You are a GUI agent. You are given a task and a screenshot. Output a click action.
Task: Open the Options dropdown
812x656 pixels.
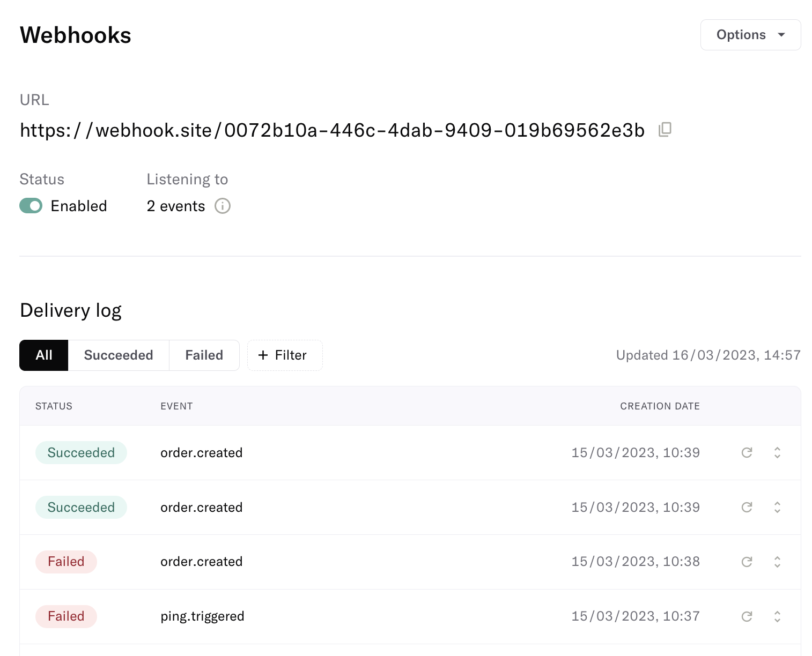750,35
